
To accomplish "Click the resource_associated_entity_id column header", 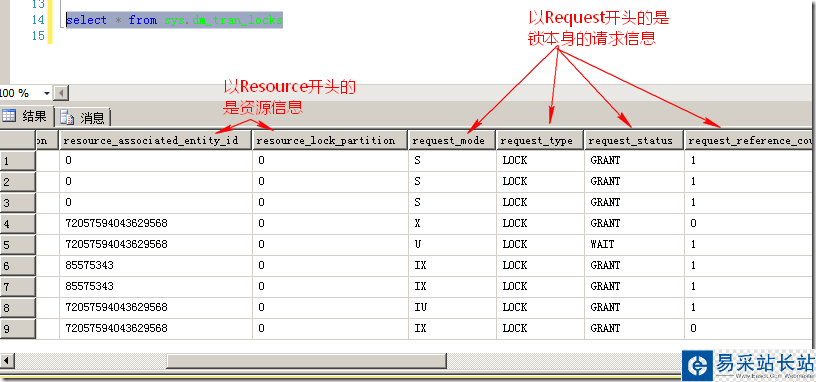I will pyautogui.click(x=156, y=140).
